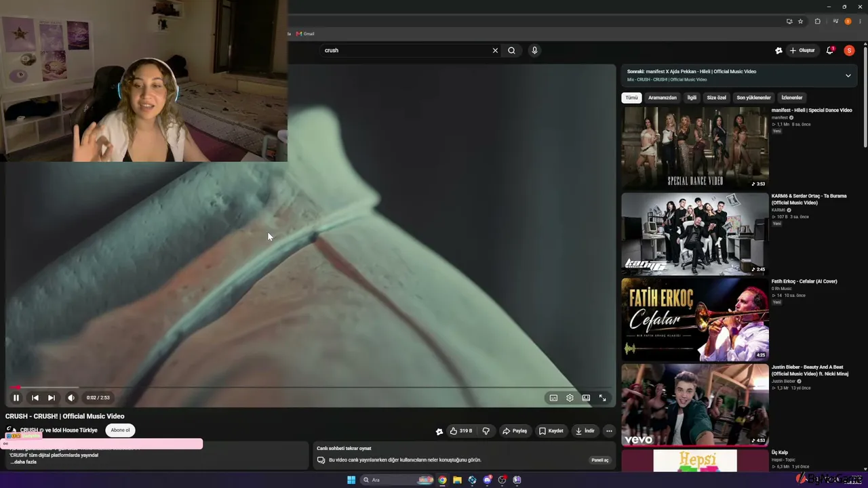Open the manifest Hileli dance video thumbnail
This screenshot has width=868, height=488.
point(695,147)
